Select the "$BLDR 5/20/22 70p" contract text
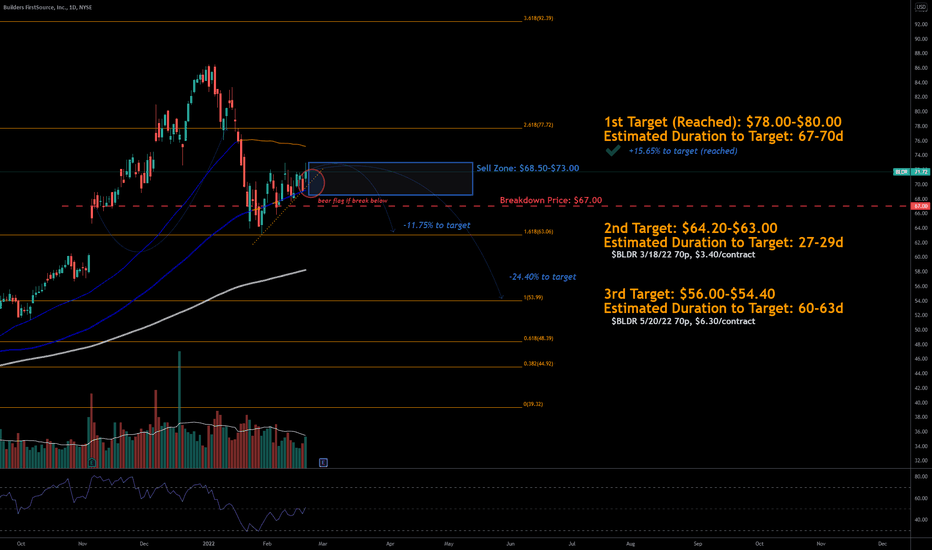The width and height of the screenshot is (932, 550). 683,321
